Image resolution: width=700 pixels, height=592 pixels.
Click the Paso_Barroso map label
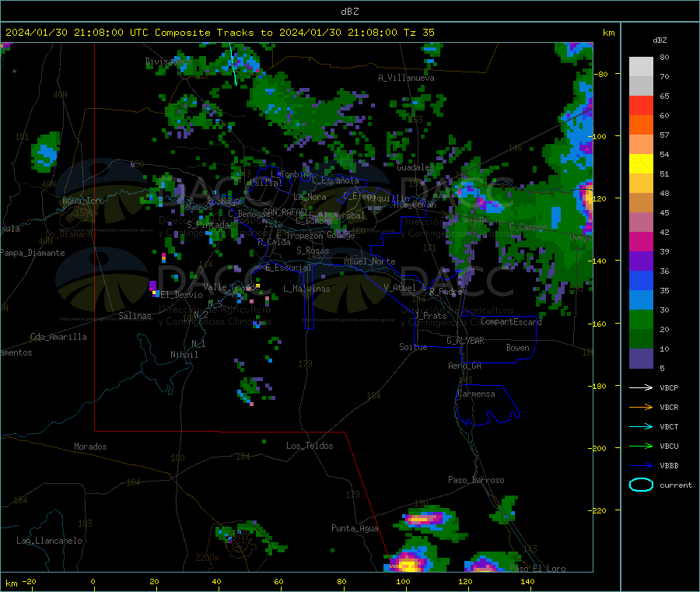[476, 480]
